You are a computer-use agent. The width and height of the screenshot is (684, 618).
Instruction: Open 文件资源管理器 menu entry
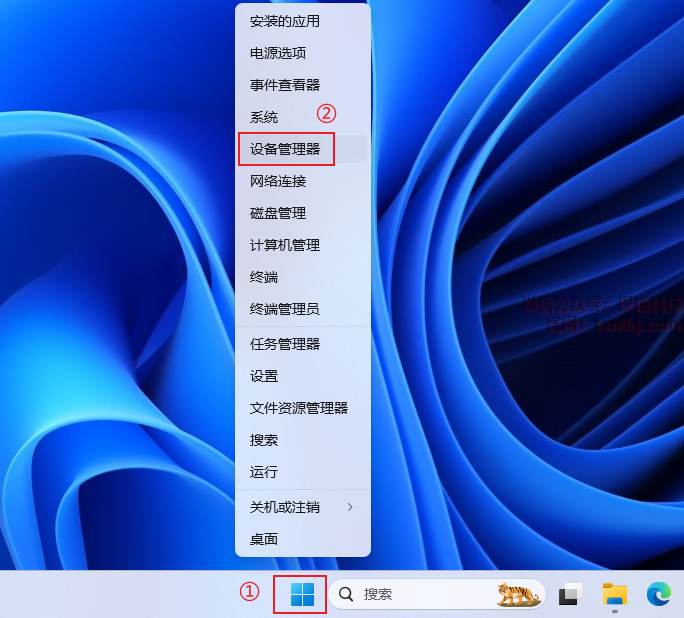tap(303, 408)
